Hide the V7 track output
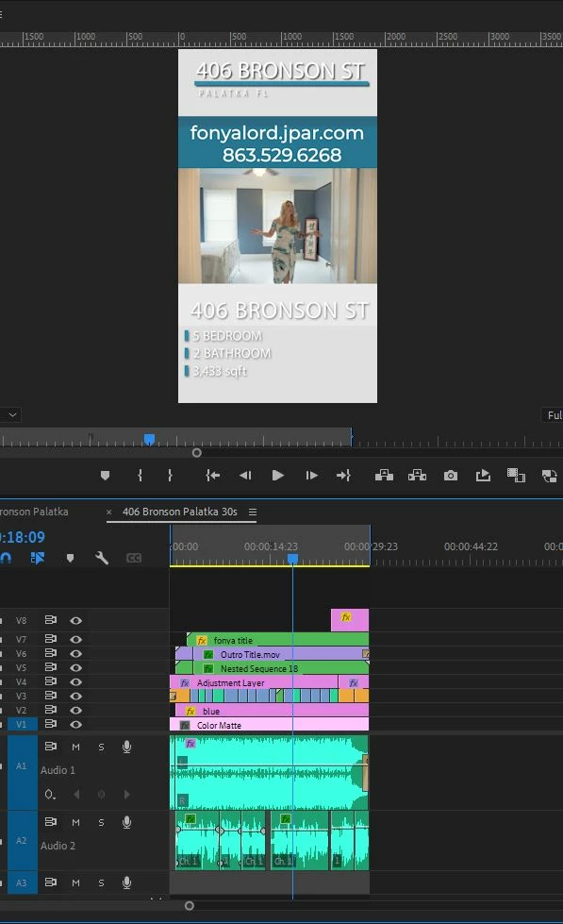The width and height of the screenshot is (563, 924). [76, 639]
